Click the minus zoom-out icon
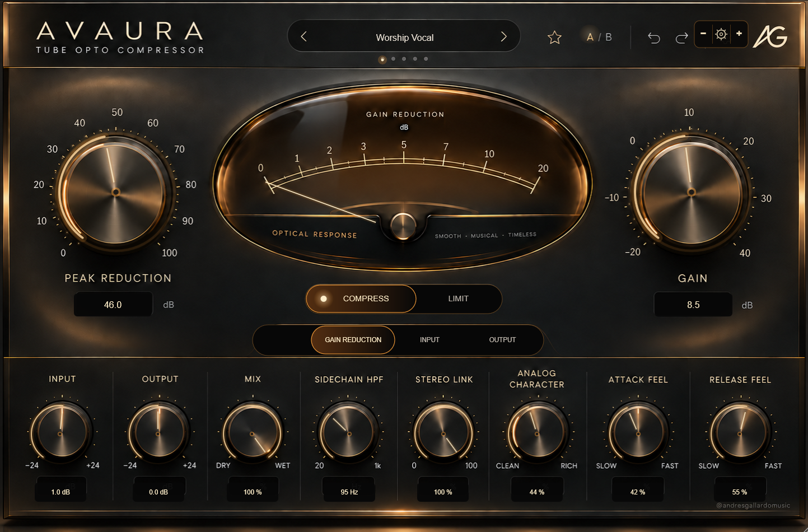Viewport: 808px width, 532px height. [703, 34]
